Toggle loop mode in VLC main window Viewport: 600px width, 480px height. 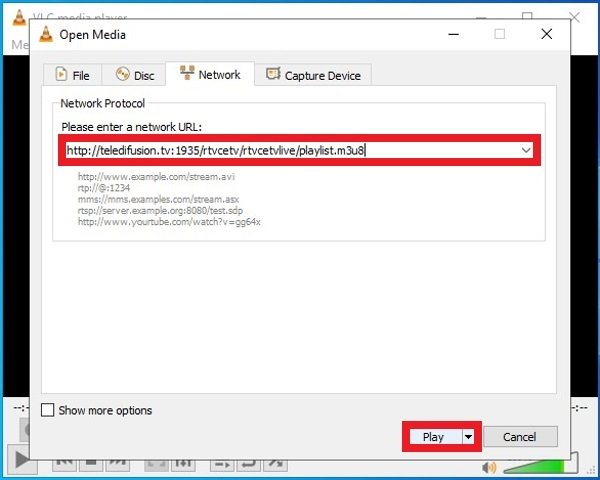249,464
